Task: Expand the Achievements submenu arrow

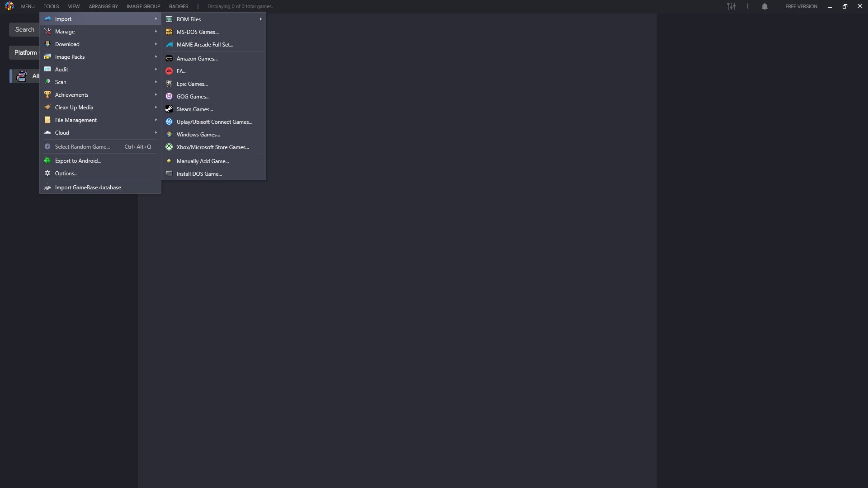Action: (x=156, y=95)
